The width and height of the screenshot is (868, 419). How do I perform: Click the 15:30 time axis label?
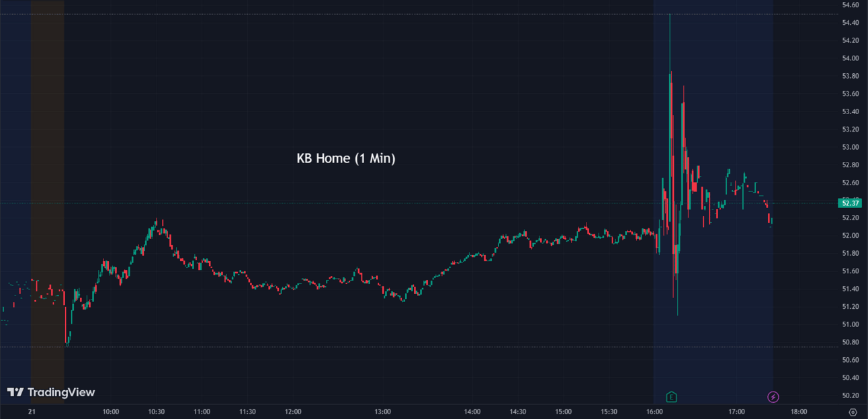(x=609, y=412)
